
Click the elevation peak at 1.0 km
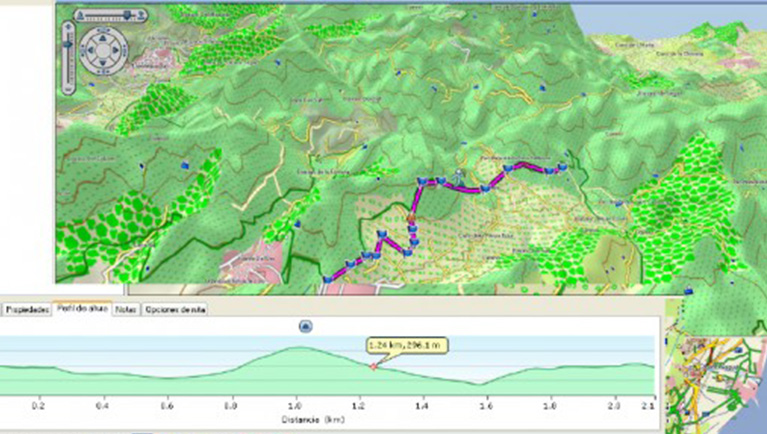296,348
